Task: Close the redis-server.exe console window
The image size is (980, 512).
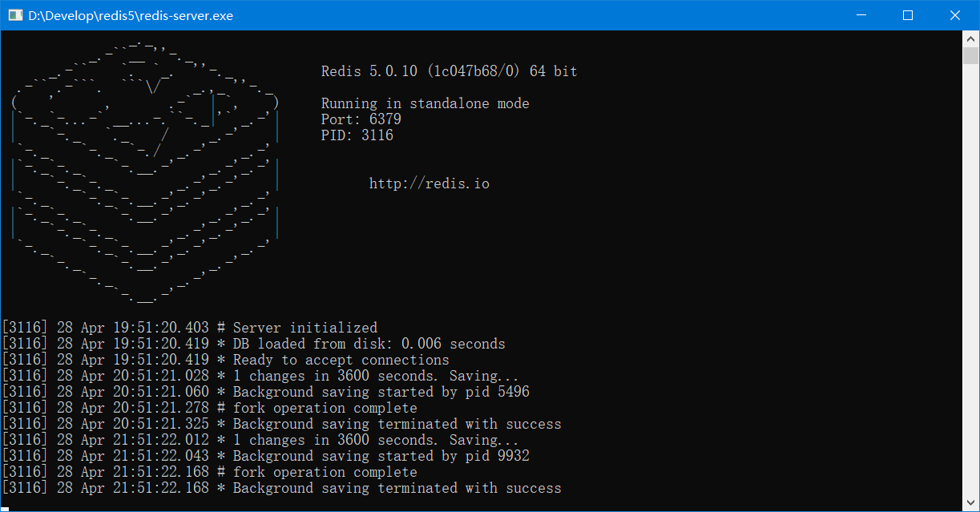Action: pyautogui.click(x=954, y=15)
